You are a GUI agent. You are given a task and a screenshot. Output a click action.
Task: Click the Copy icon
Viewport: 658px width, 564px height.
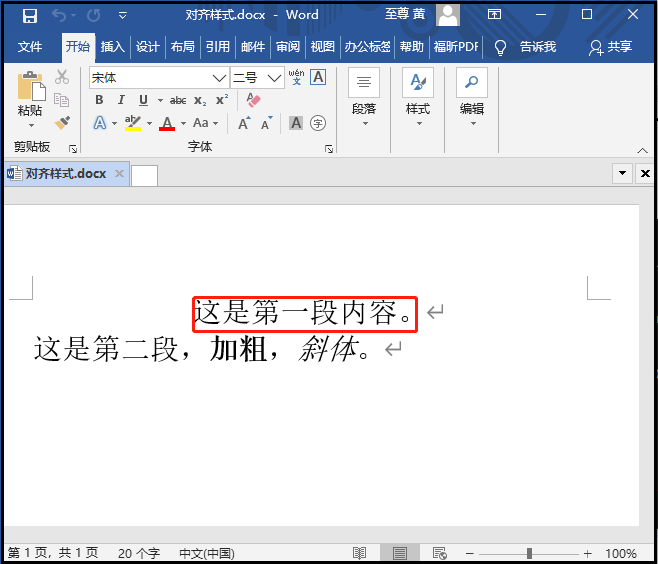pyautogui.click(x=62, y=100)
